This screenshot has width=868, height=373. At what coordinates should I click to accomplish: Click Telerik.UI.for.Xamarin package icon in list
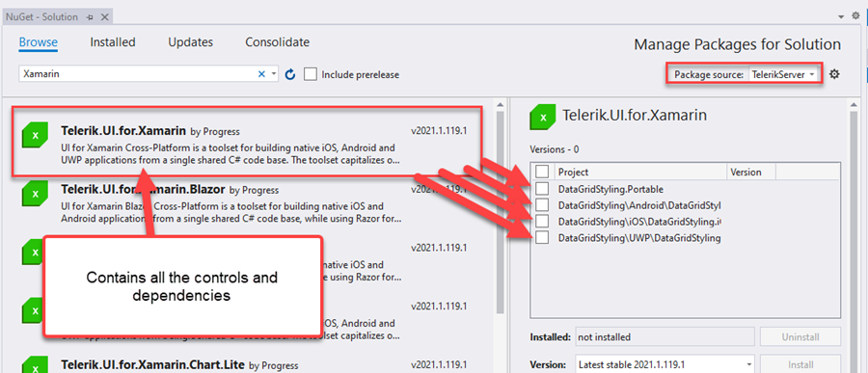pos(36,135)
